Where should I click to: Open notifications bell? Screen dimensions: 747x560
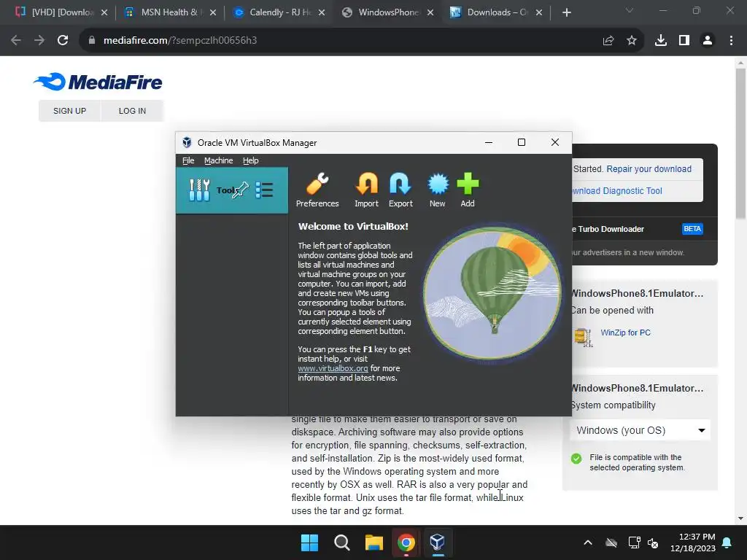[727, 542]
